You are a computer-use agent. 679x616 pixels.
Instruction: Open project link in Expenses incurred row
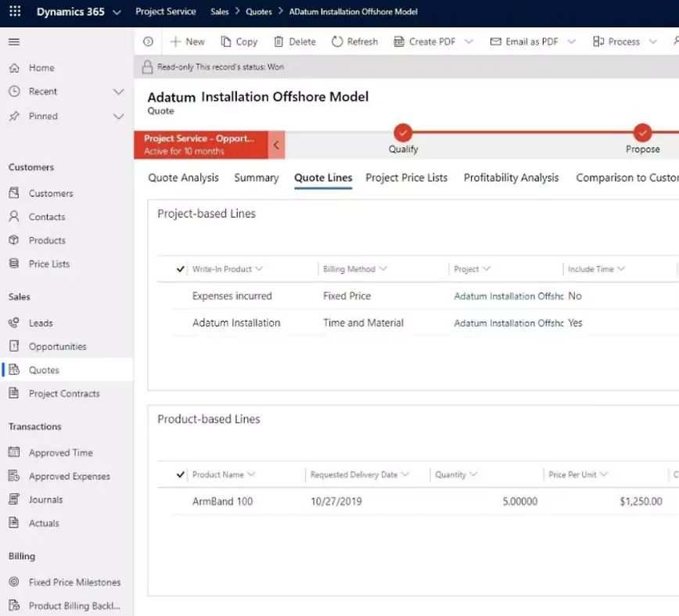coord(508,297)
